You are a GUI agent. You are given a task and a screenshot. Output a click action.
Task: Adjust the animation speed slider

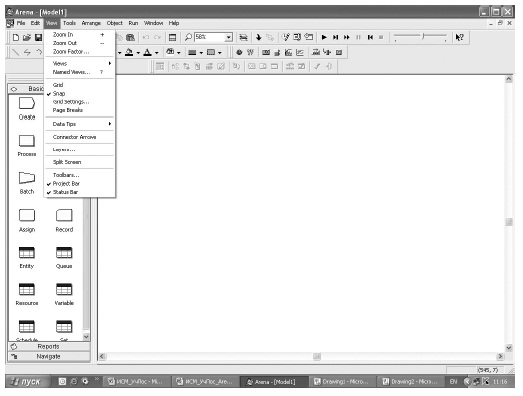(x=423, y=36)
